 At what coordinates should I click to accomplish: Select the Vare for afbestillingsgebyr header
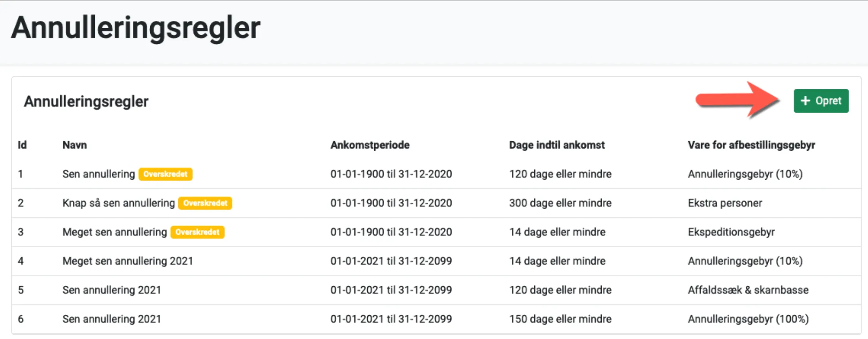point(751,145)
